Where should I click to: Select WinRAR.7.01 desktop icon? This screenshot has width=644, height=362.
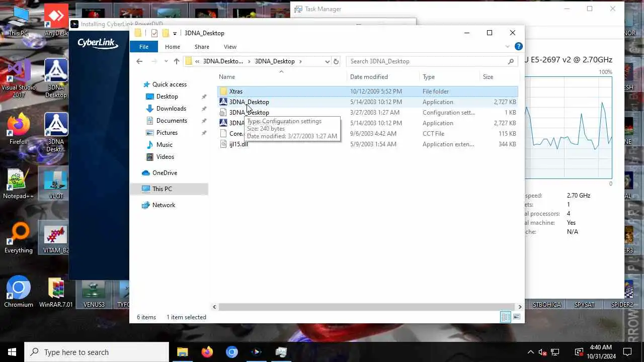pos(56,292)
